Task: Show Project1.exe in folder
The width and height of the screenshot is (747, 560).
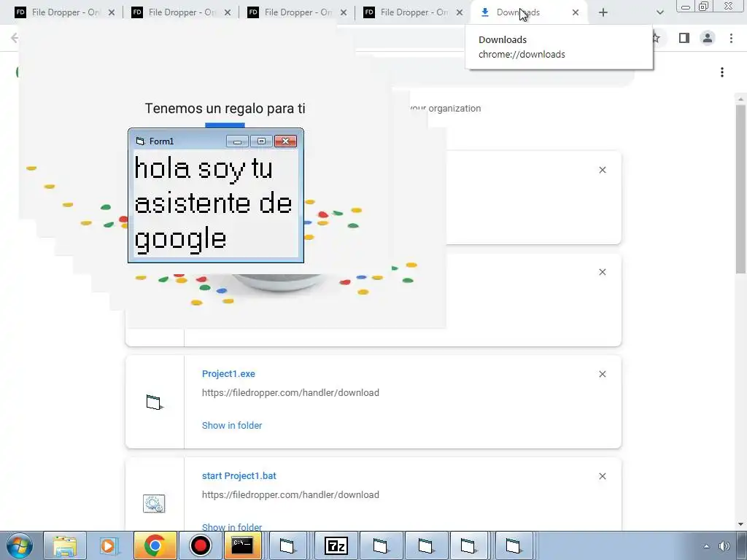Action: click(231, 425)
